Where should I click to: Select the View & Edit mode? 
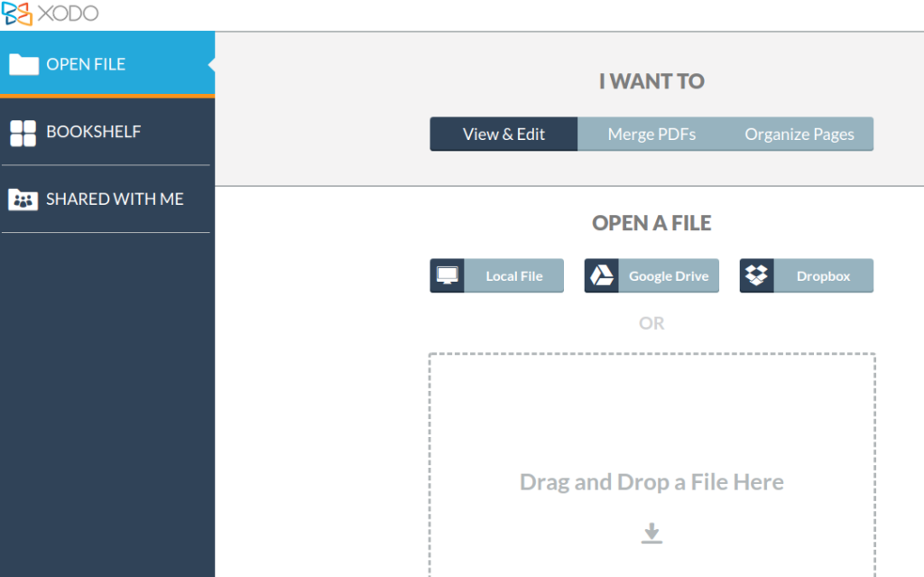click(504, 134)
